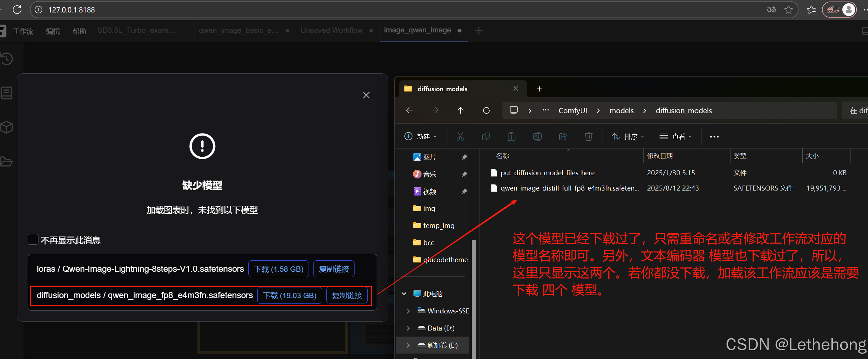Expand hidden breadcrumb path ellipsis

click(x=546, y=110)
